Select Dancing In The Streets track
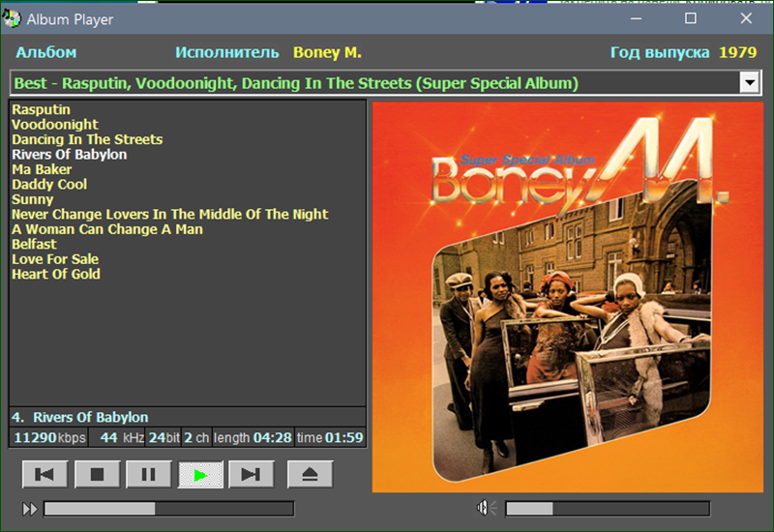 tap(87, 139)
